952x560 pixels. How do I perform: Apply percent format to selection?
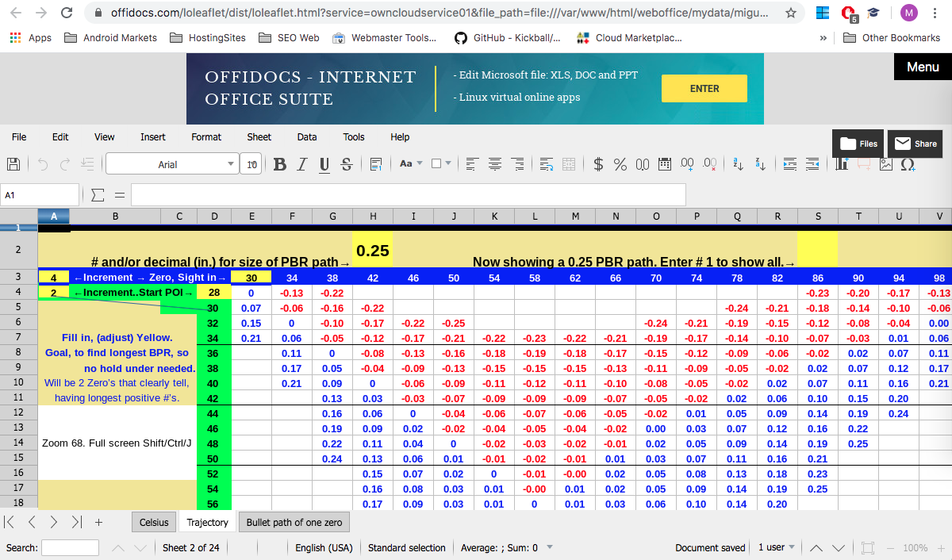tap(619, 164)
